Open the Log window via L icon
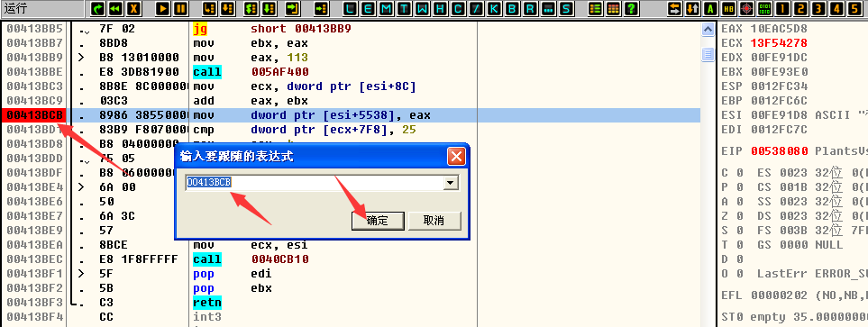 pyautogui.click(x=351, y=8)
